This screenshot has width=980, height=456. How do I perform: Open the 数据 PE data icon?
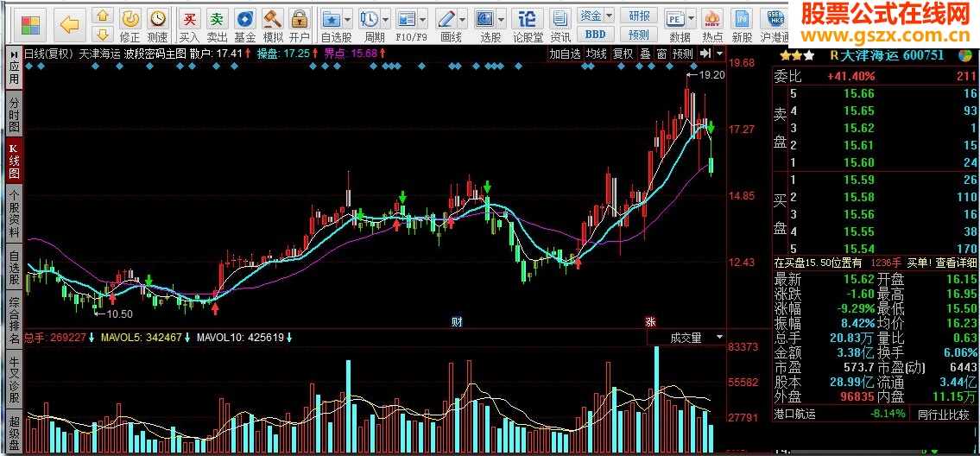point(674,17)
